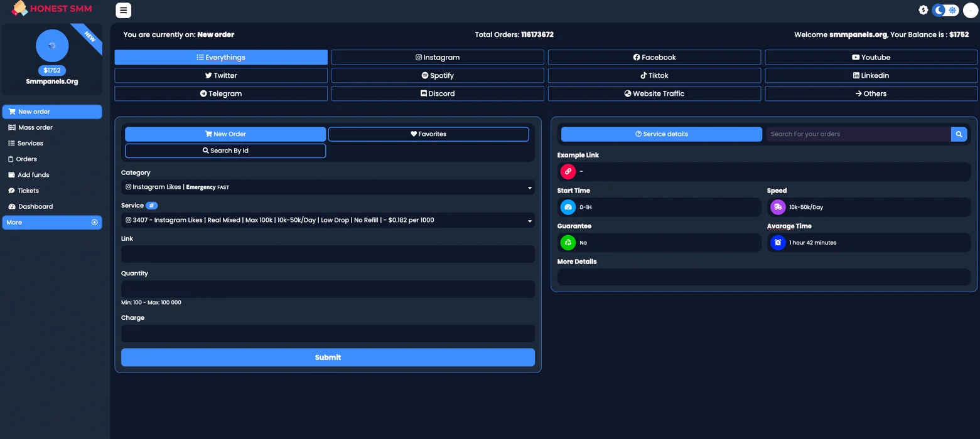Toggle the dark/light theme switch
The height and width of the screenshot is (439, 980).
click(x=945, y=10)
